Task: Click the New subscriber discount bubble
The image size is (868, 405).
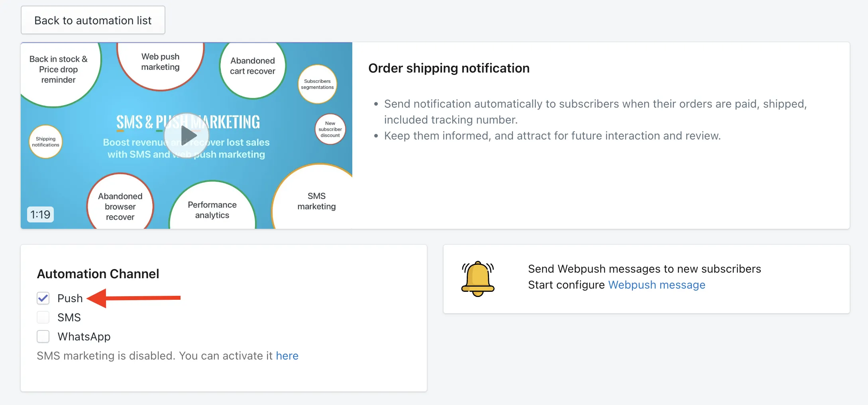Action: [x=330, y=129]
